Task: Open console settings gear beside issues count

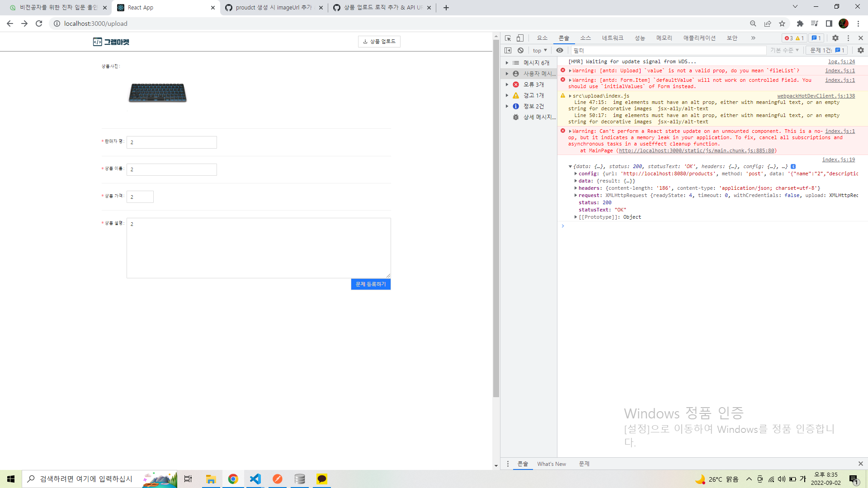Action: coord(860,50)
